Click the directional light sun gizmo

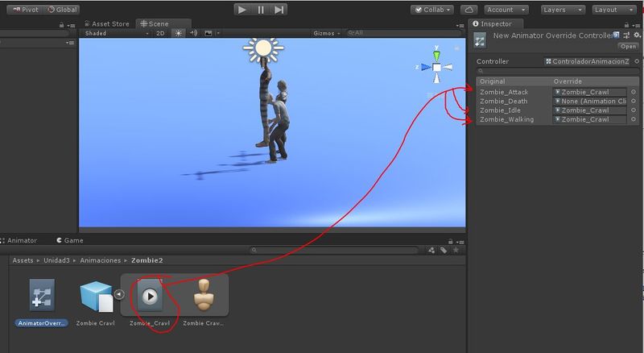coord(263,48)
